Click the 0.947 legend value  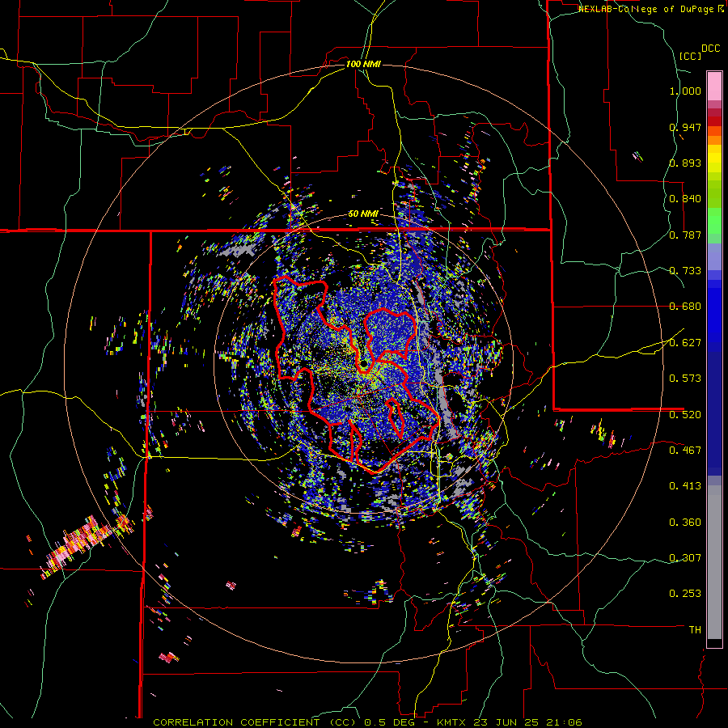[685, 127]
